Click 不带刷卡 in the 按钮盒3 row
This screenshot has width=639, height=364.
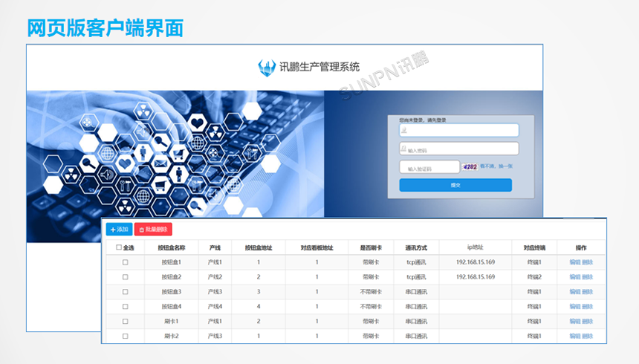coord(371,291)
